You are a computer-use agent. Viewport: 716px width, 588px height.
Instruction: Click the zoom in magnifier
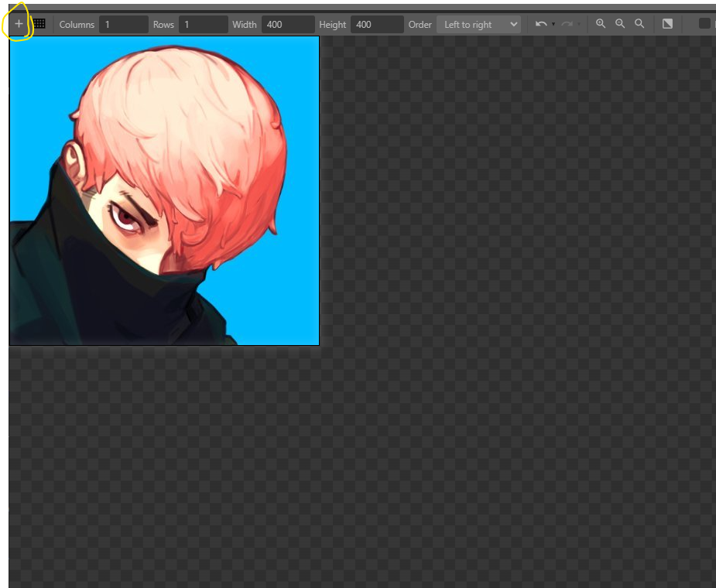601,24
